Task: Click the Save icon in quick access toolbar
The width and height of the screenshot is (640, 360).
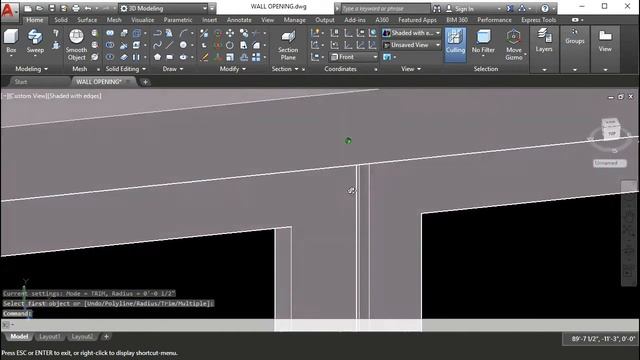Action: click(x=52, y=8)
